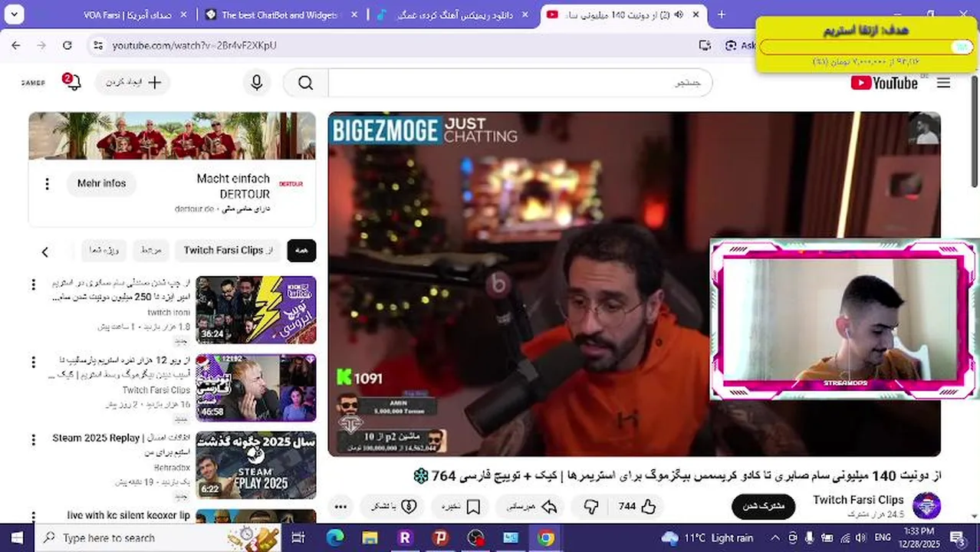Open the user account avatar menu
The width and height of the screenshot is (980, 552).
coord(33,82)
